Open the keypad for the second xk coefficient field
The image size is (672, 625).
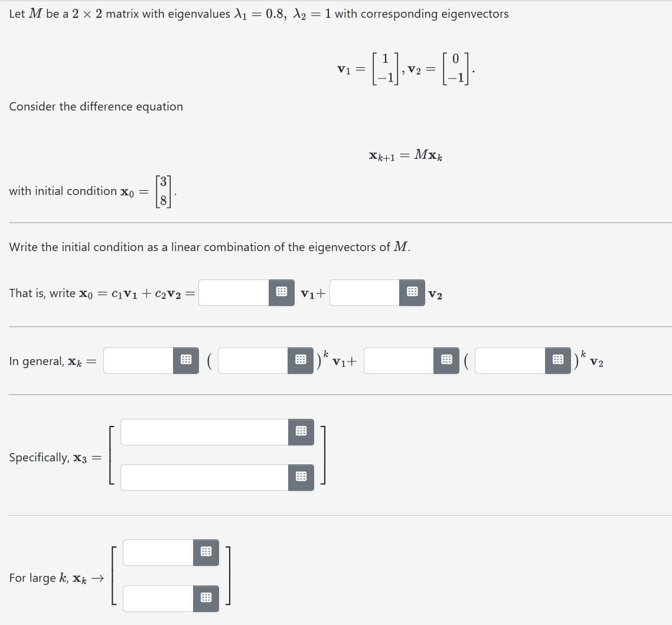(x=446, y=360)
